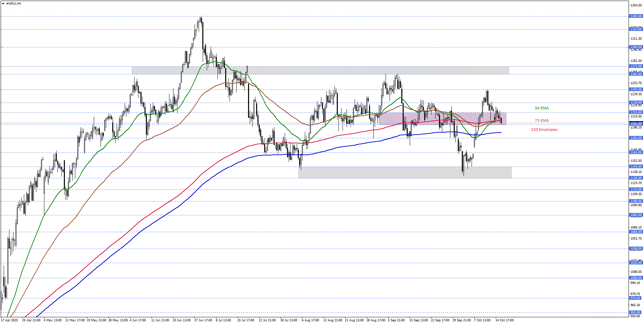The image size is (644, 324).
Task: Click the 11 Jun 21:00 time label
Action: click(160, 320)
